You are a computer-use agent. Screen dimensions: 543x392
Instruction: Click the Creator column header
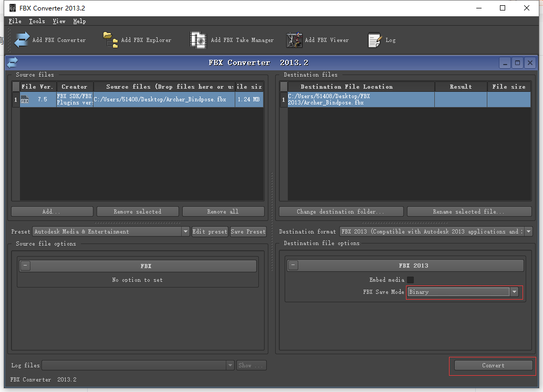click(75, 87)
